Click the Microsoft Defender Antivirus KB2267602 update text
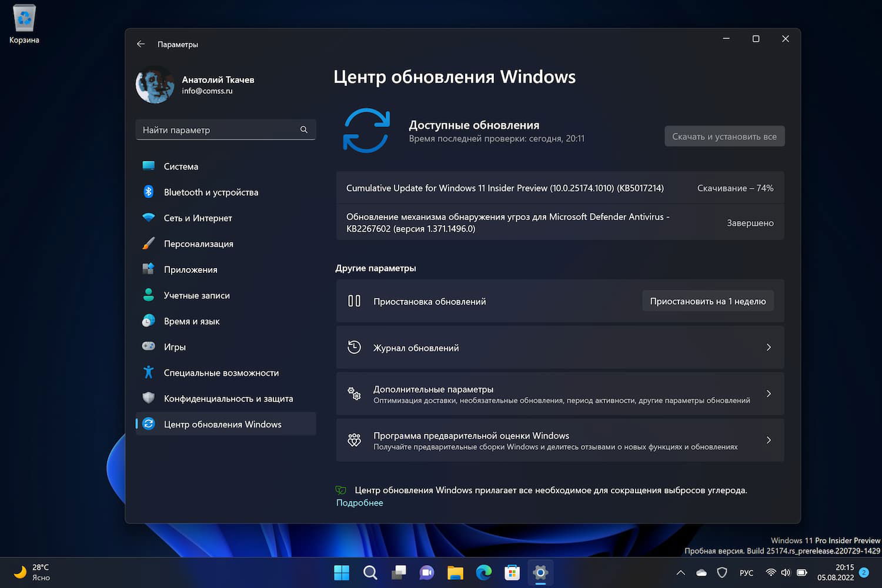The height and width of the screenshot is (588, 882). pyautogui.click(x=508, y=223)
